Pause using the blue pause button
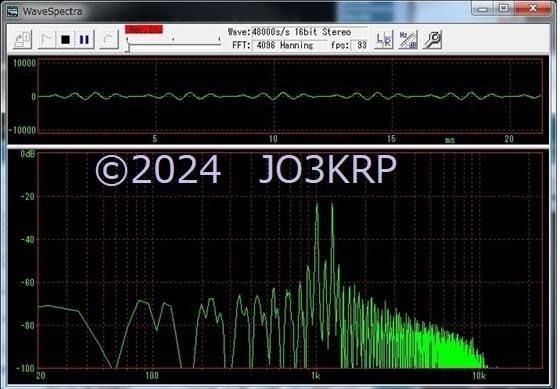The width and height of the screenshot is (560, 389). [84, 39]
